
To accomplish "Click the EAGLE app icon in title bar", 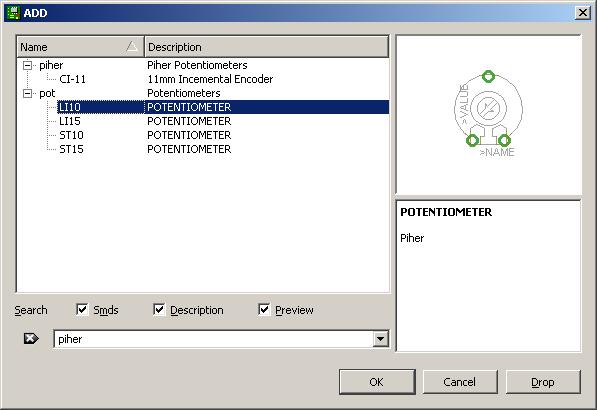I will (x=13, y=13).
